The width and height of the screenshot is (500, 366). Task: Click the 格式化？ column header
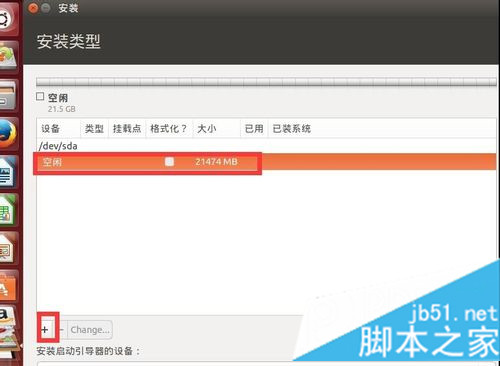click(169, 129)
